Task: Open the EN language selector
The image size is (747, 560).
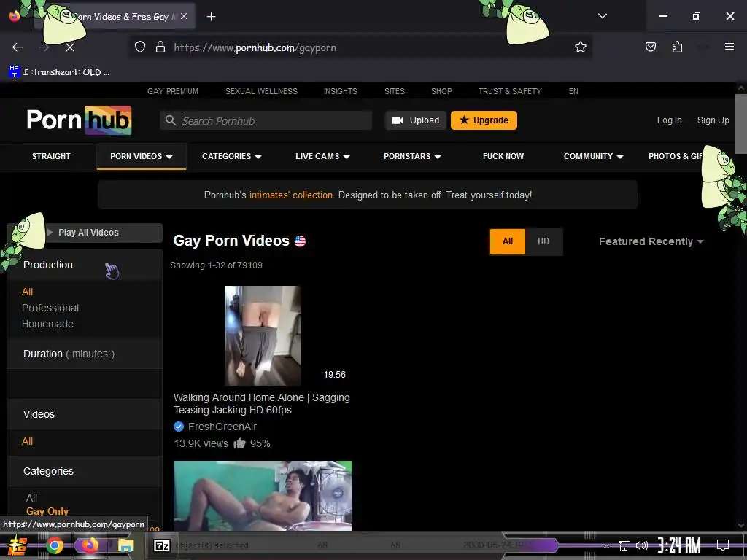Action: click(x=573, y=91)
